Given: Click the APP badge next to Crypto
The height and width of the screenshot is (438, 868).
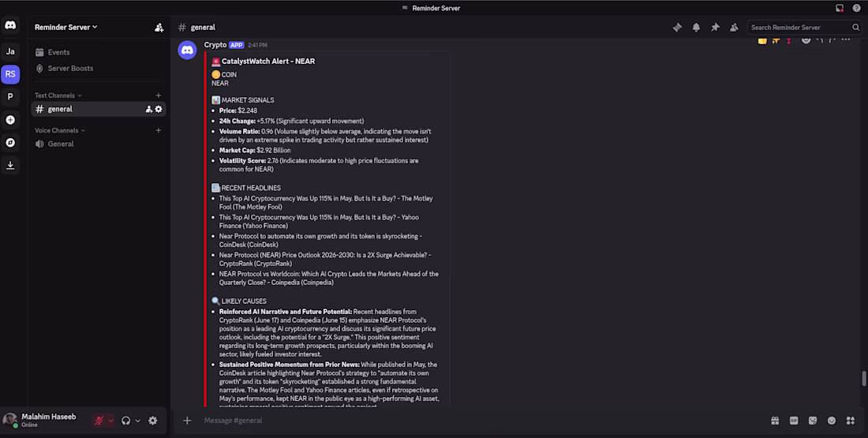Looking at the screenshot, I should coord(237,45).
